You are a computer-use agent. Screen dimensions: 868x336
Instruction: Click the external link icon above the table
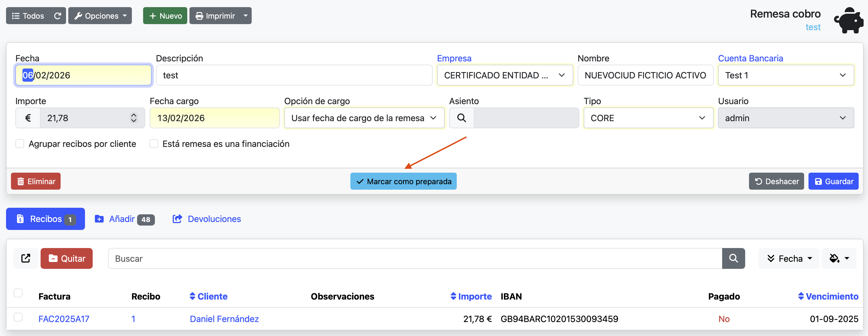point(25,258)
